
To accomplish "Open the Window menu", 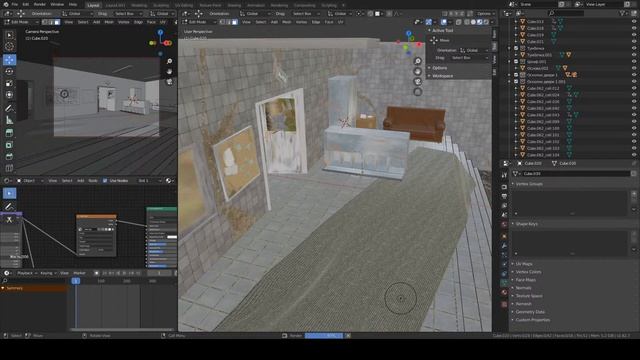I will [57, 4].
